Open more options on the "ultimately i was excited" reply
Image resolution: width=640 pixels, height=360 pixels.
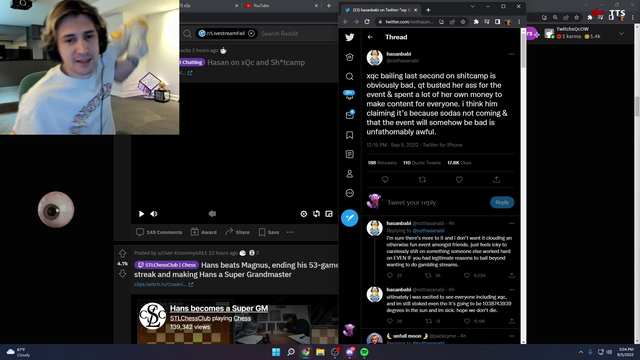click(511, 290)
